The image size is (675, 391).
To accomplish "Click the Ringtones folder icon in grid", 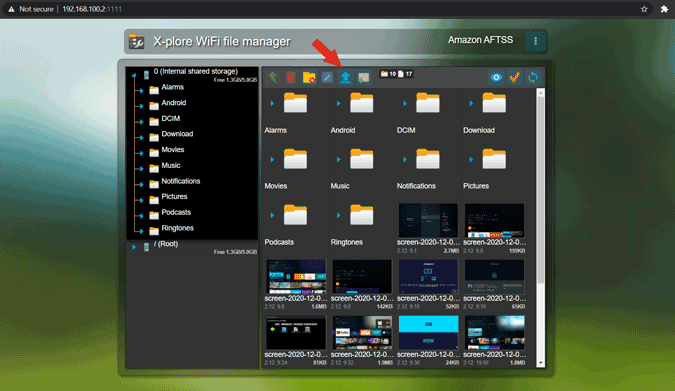I will click(362, 215).
